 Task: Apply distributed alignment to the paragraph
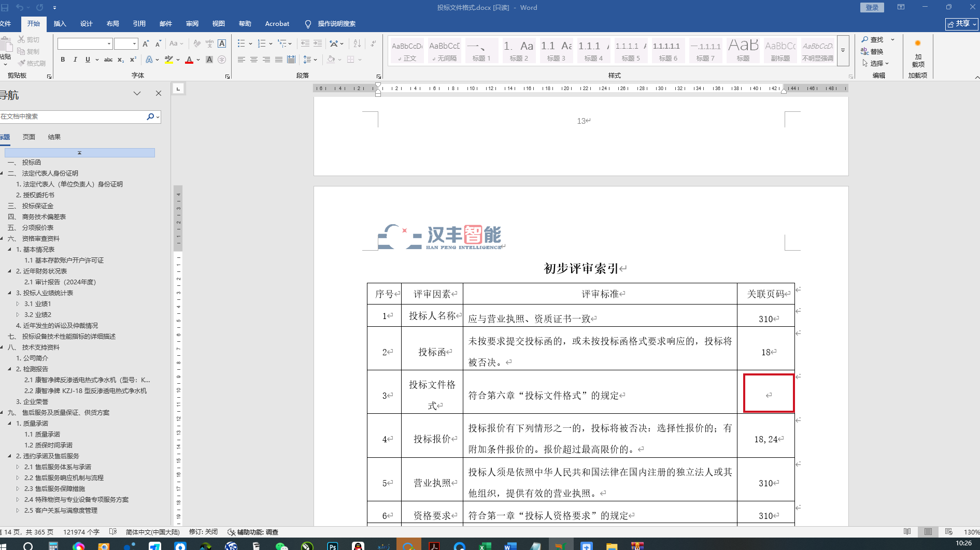(291, 60)
